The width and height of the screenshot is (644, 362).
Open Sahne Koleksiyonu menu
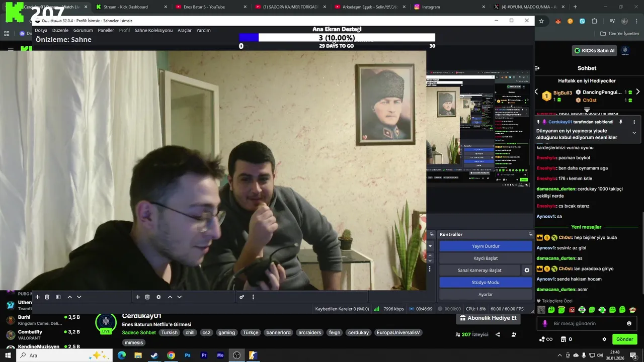click(x=153, y=30)
